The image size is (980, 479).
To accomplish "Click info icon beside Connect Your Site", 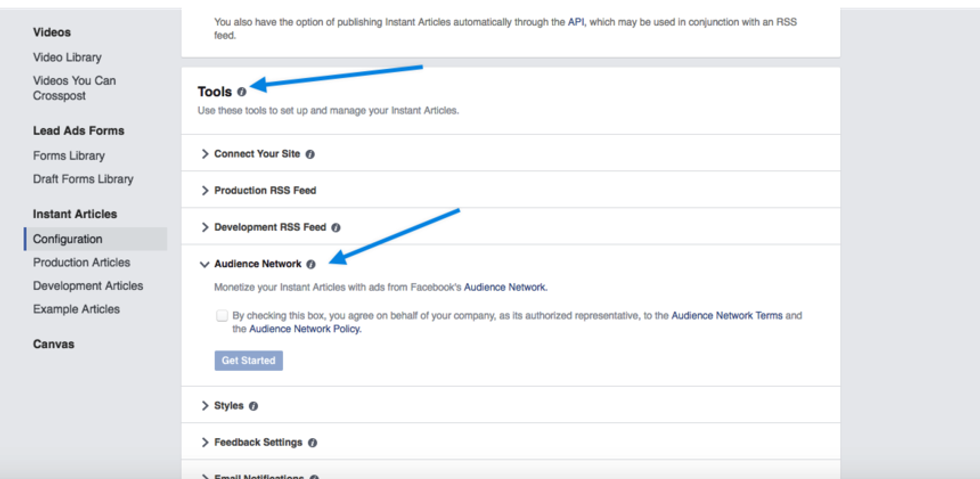I will [x=310, y=155].
